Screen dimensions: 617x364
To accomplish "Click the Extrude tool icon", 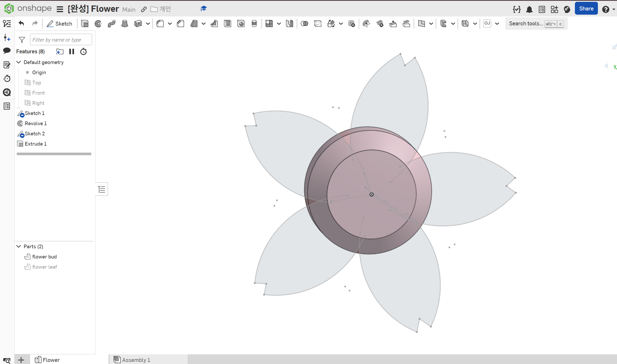I will 85,24.
